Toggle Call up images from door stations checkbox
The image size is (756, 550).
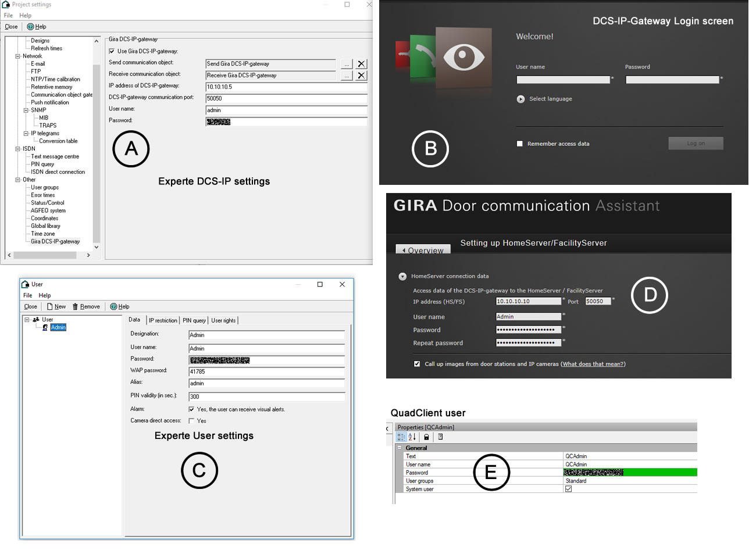(x=417, y=364)
